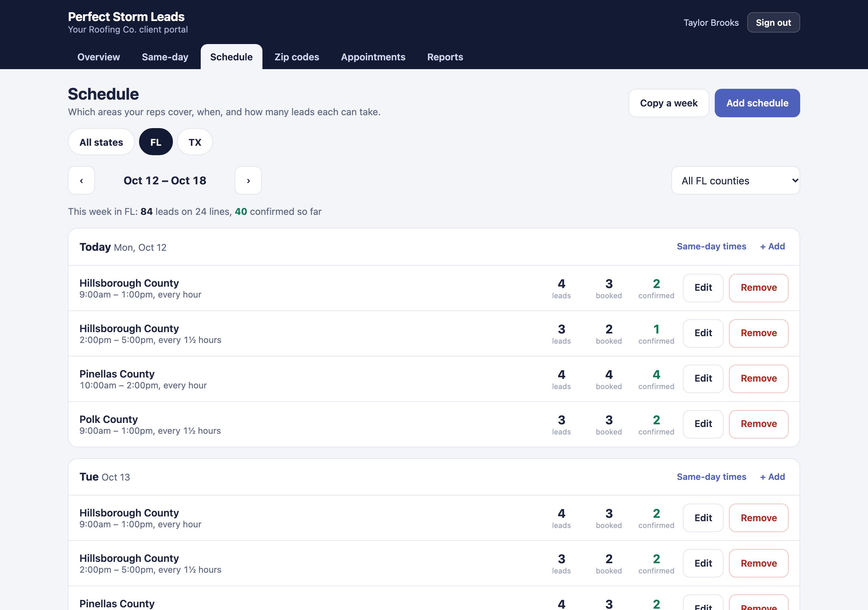Select the All states filter
This screenshot has width=868, height=610.
point(101,142)
